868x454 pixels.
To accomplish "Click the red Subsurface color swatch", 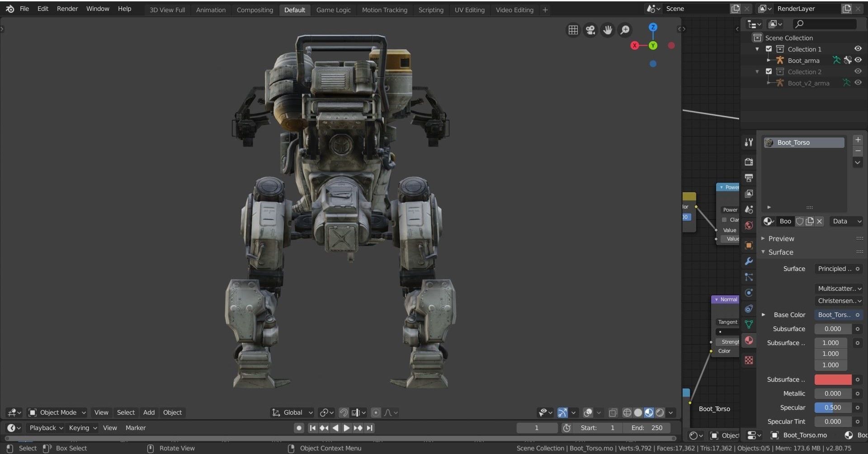I will [833, 379].
